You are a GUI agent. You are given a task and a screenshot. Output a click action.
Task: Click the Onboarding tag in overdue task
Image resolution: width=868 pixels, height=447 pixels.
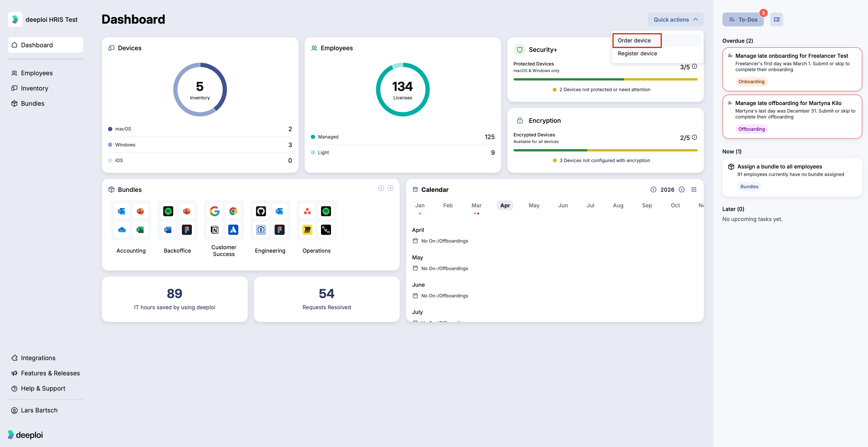[x=751, y=82]
